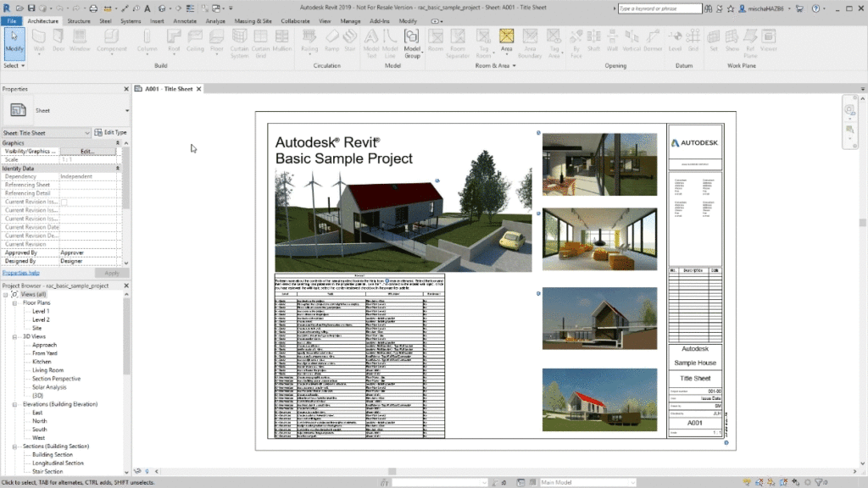Screen dimensions: 868x488
Task: Collapse Sections (Building Section) tree node
Action: point(14,446)
